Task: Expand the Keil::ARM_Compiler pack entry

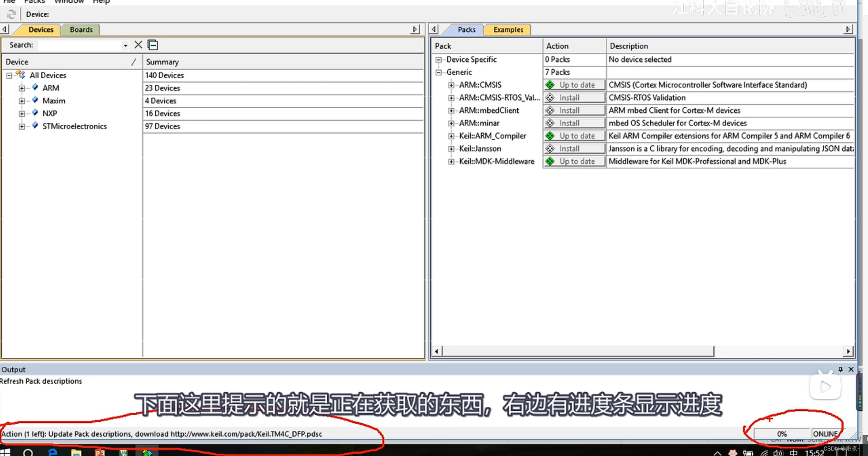Action: pos(451,136)
